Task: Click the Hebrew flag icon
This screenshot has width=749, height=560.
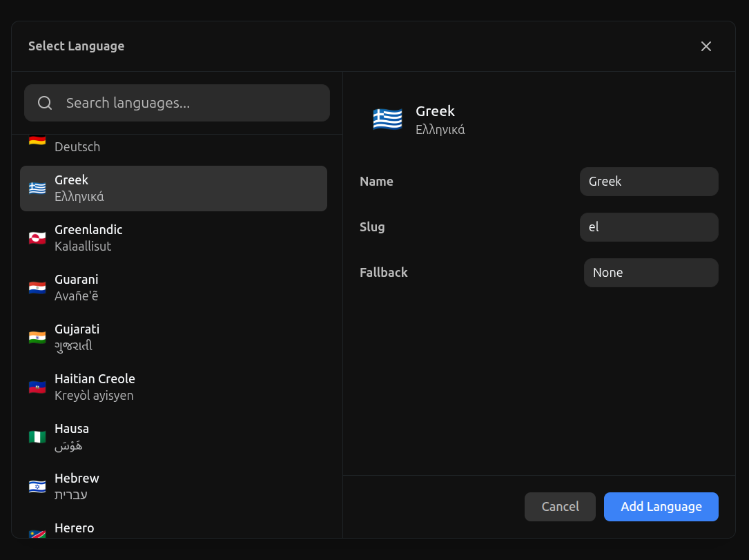Action: click(x=37, y=487)
